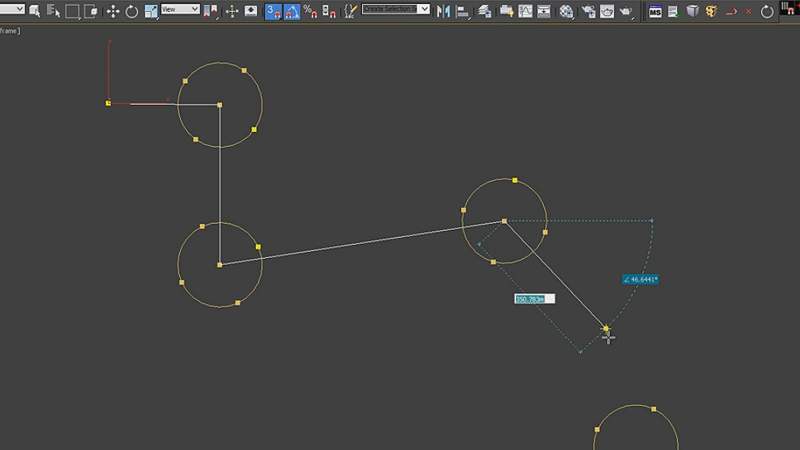Open the MAXScript listener MS icon
The width and height of the screenshot is (800, 450).
pyautogui.click(x=657, y=10)
